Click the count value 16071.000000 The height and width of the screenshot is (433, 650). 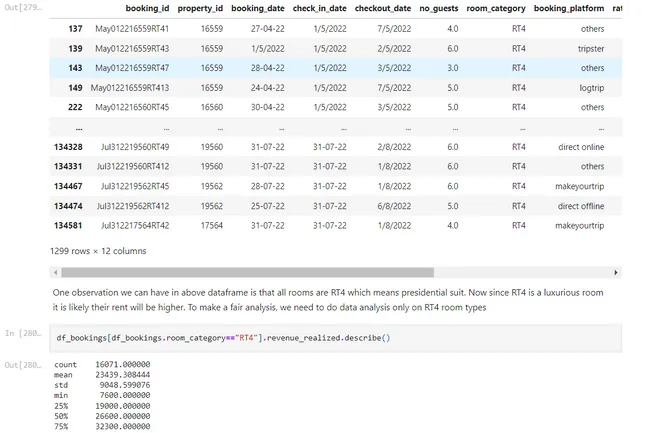coord(123,365)
